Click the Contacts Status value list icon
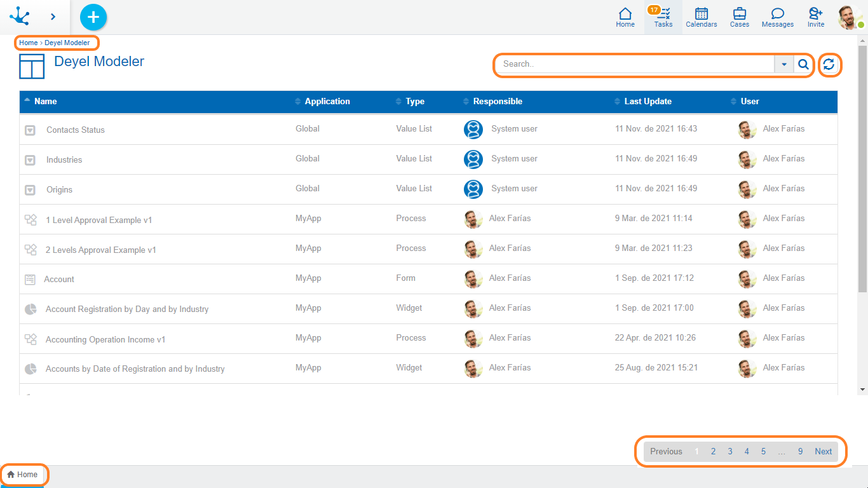The width and height of the screenshot is (868, 488). click(x=30, y=130)
